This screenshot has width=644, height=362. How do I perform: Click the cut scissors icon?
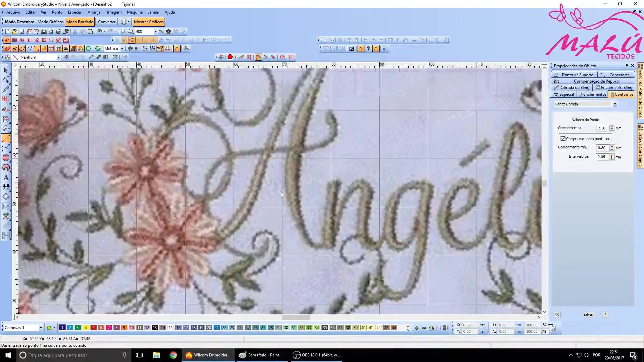pyautogui.click(x=75, y=31)
